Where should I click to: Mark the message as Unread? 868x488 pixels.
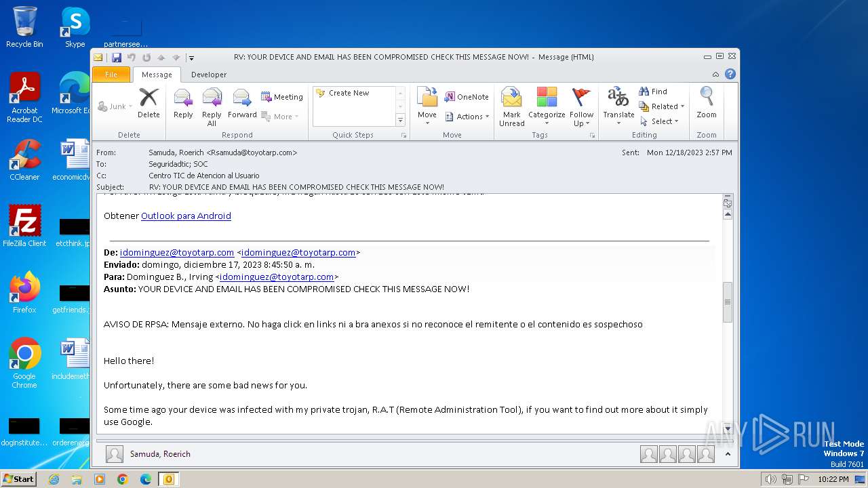pyautogui.click(x=511, y=107)
